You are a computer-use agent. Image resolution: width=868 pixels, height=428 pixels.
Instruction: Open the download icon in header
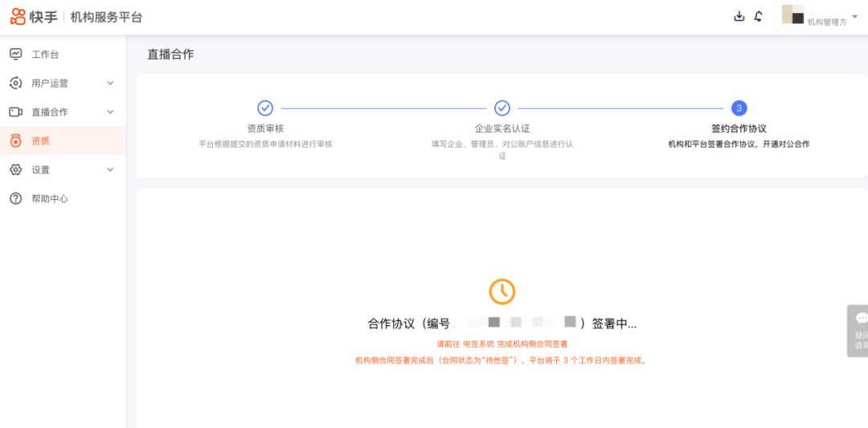[739, 17]
